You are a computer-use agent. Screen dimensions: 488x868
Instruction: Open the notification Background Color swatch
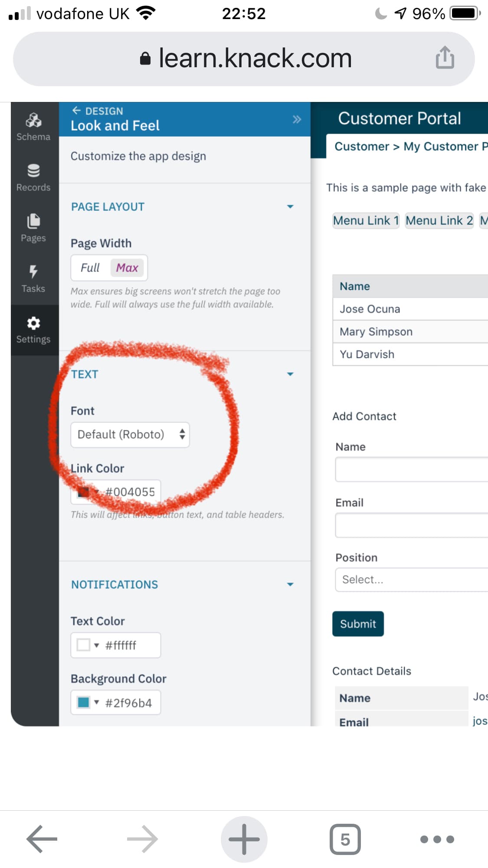click(x=84, y=702)
